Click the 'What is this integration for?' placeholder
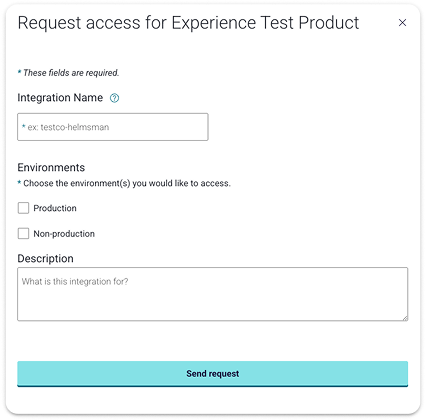The height and width of the screenshot is (420, 426). point(75,282)
